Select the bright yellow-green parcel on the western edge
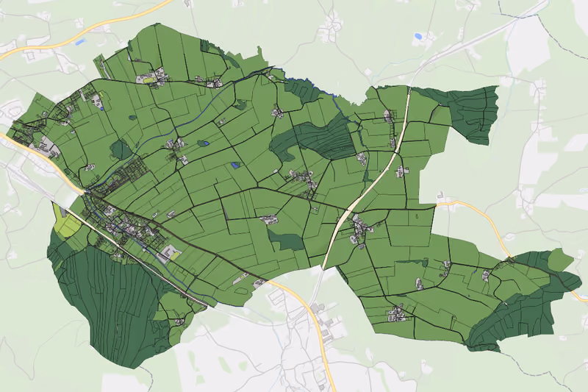Image resolution: width=588 pixels, height=392 pixels. click(68, 224)
